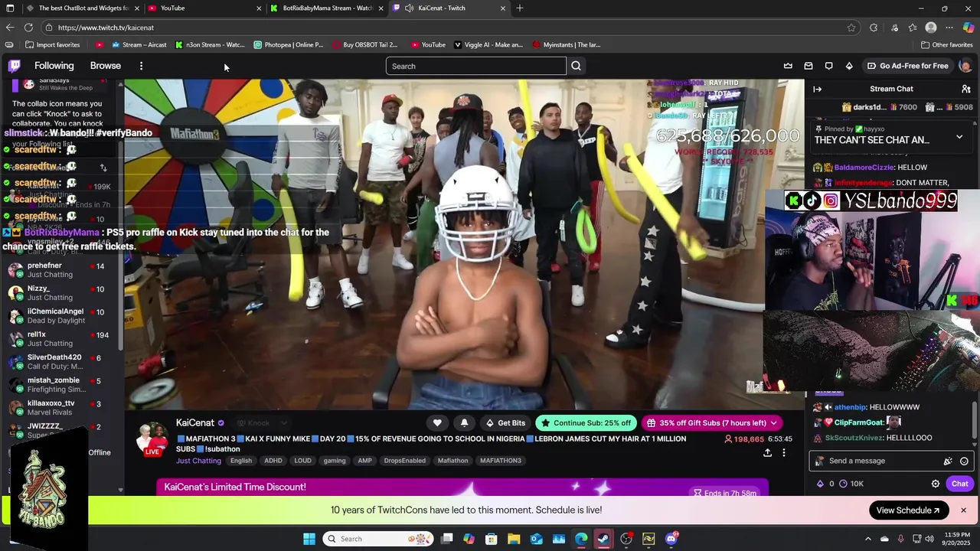Image resolution: width=980 pixels, height=551 pixels.
Task: Expand the Gift Subs discount dropdown
Action: point(773,422)
